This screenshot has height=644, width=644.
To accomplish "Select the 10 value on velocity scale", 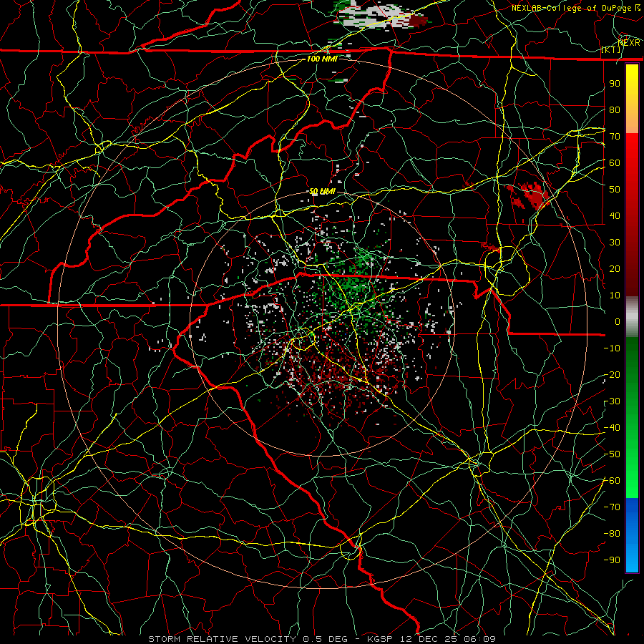I will (x=615, y=296).
